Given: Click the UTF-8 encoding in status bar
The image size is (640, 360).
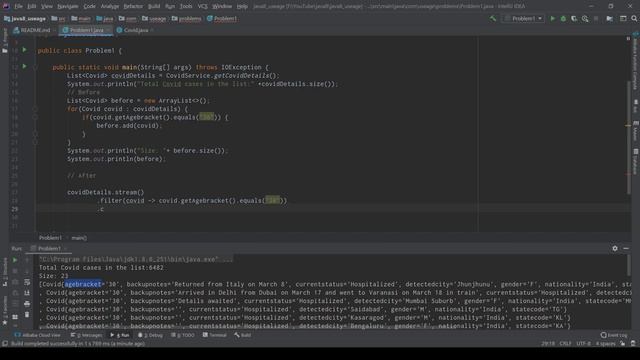Looking at the screenshot, I should 584,343.
